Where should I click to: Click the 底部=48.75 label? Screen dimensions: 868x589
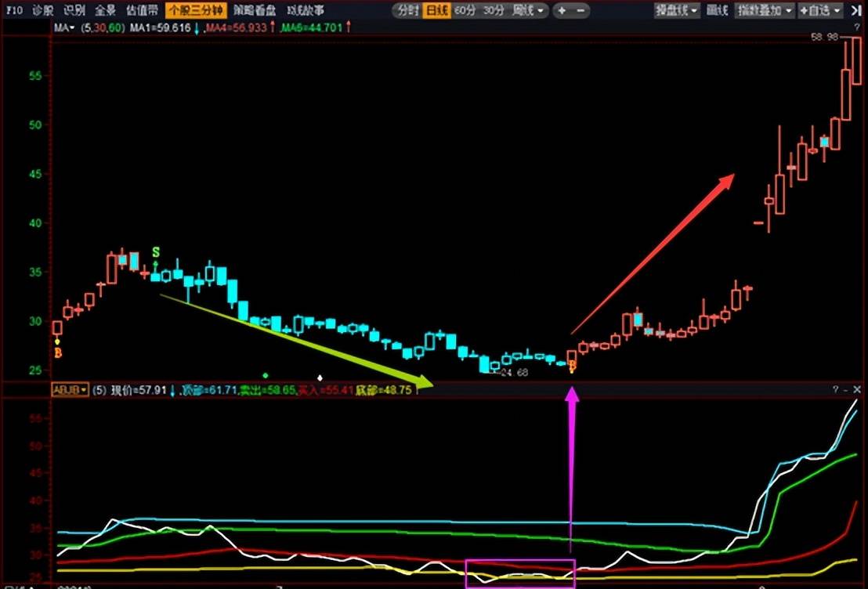click(384, 390)
